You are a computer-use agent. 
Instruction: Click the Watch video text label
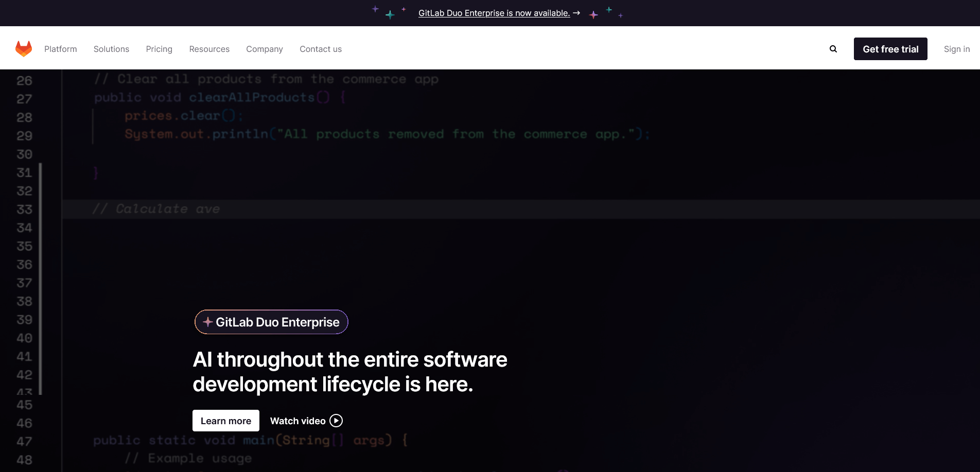click(x=297, y=421)
